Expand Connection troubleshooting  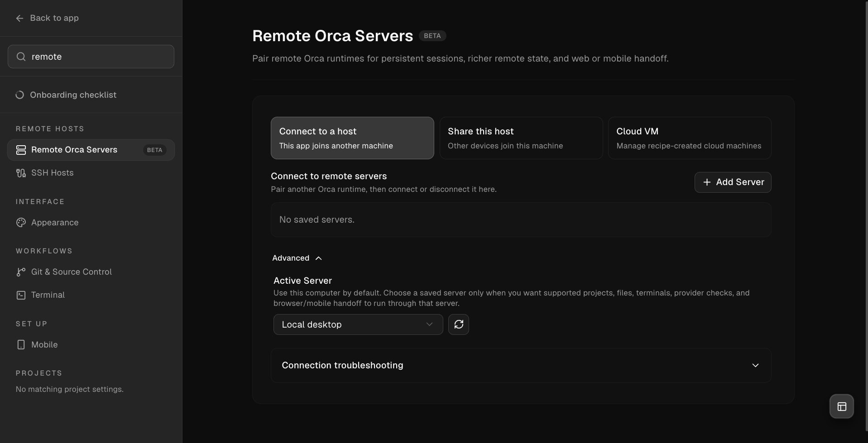[521, 365]
